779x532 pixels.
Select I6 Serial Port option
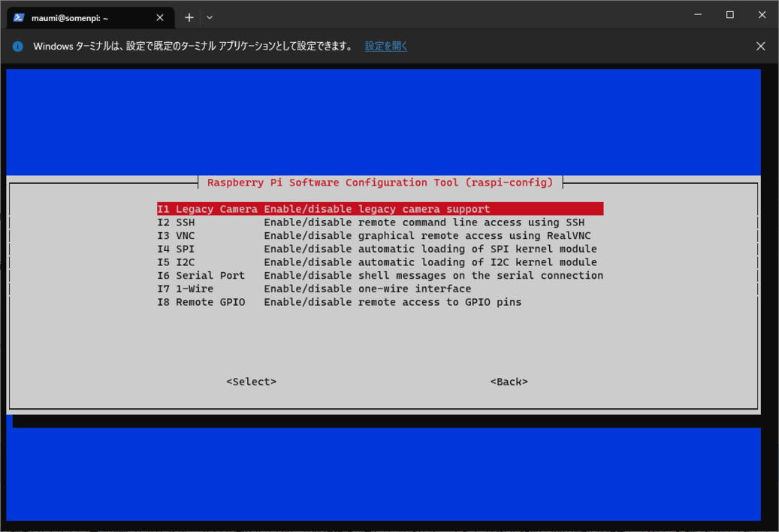[380, 276]
